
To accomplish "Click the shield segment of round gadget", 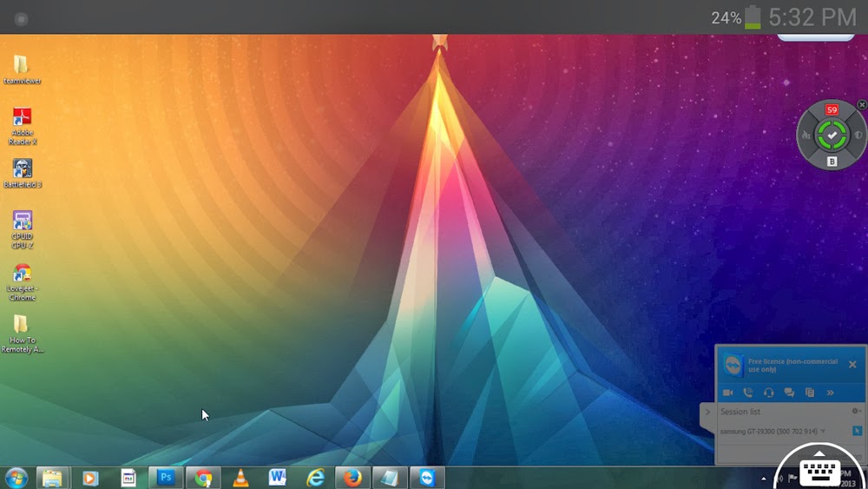I will [858, 135].
